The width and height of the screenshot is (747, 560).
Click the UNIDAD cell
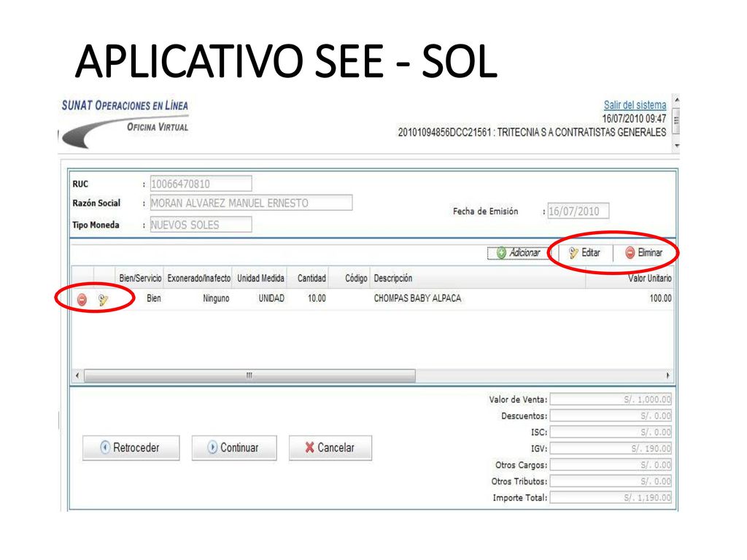pos(271,298)
